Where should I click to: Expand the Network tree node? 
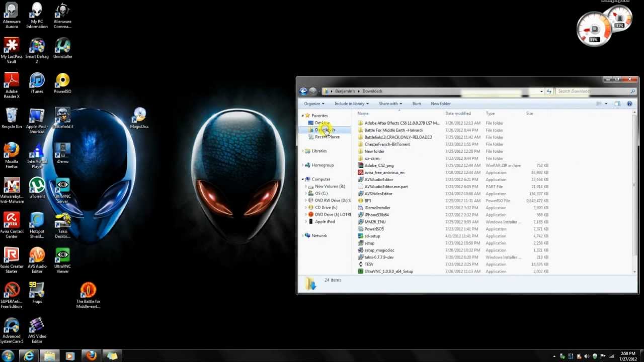point(303,235)
